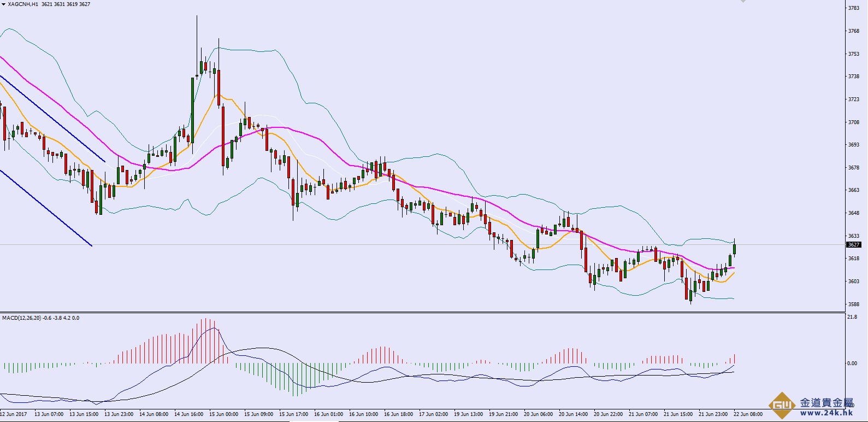The height and width of the screenshot is (422, 868).
Task: Select the 12 Jun 2017 time label
Action: [14, 414]
